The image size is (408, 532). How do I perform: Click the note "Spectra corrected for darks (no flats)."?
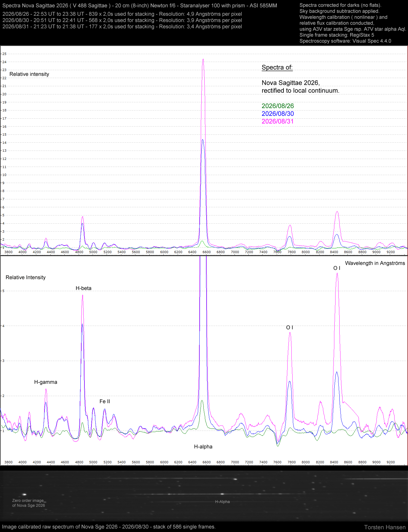coord(340,5)
